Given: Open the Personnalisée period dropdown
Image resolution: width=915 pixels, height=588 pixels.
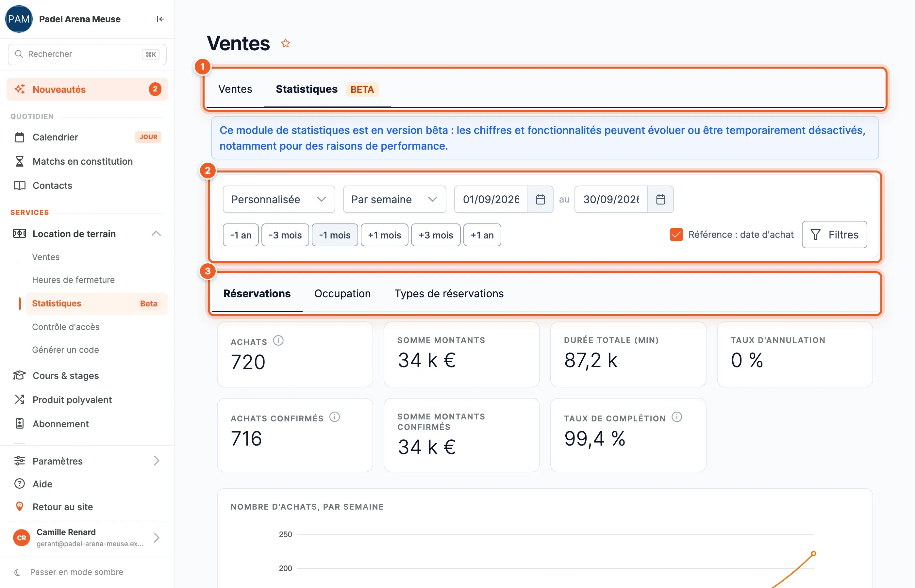Looking at the screenshot, I should [x=279, y=199].
